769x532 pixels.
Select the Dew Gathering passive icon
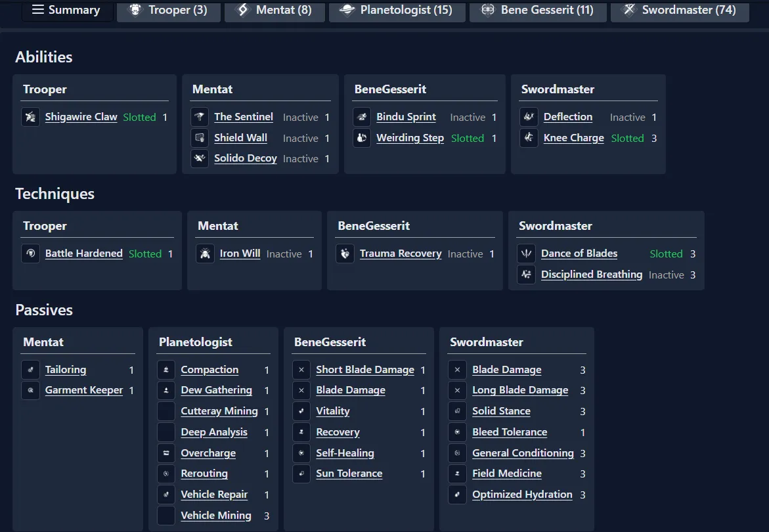[166, 391]
